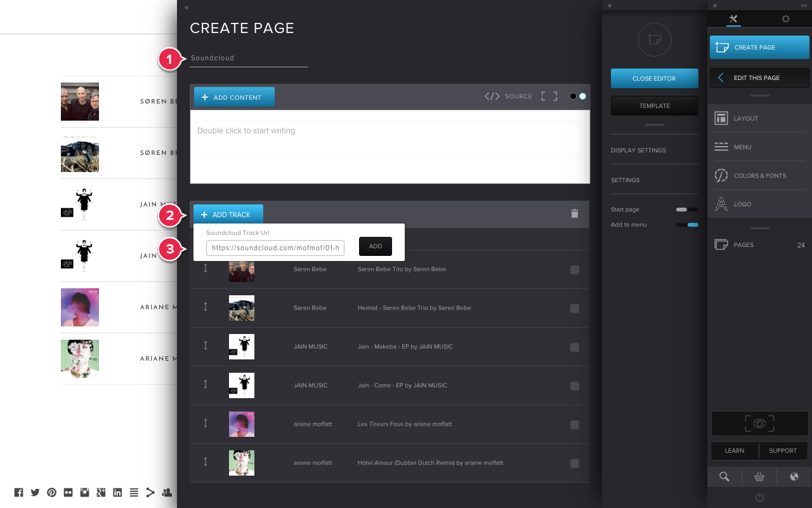Image resolution: width=812 pixels, height=508 pixels.
Task: Click the fullscreen brackets icon
Action: [549, 96]
